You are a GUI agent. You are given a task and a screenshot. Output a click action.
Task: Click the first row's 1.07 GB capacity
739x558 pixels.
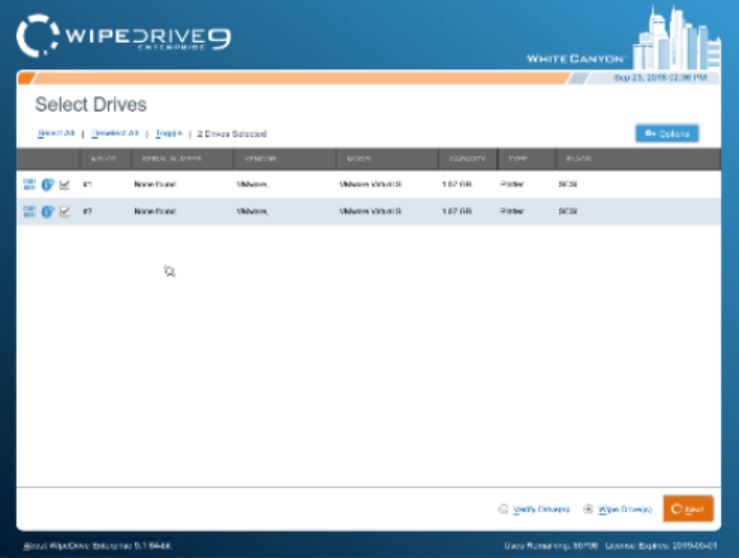coord(457,184)
